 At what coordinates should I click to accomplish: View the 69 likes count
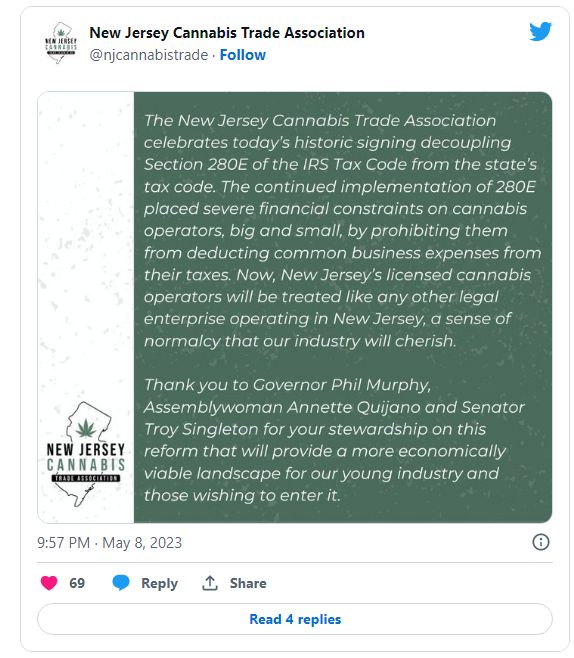77,583
